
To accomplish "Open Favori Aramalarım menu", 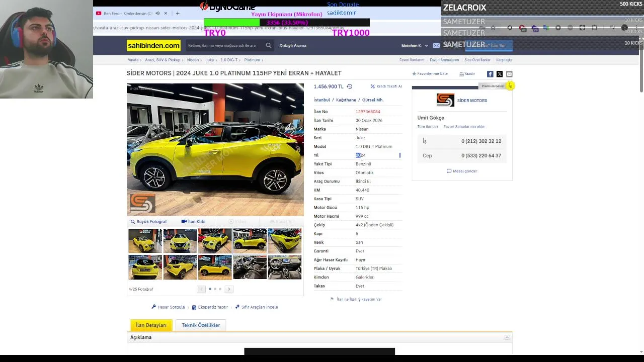I will (x=444, y=60).
